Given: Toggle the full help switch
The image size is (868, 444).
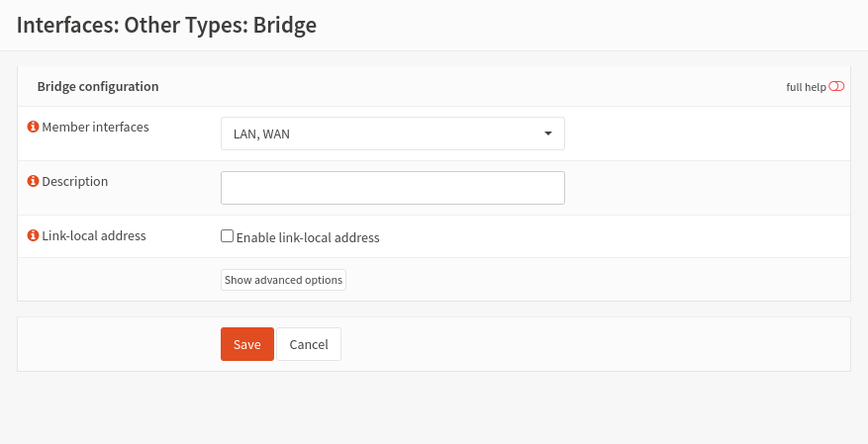Looking at the screenshot, I should coord(836,87).
